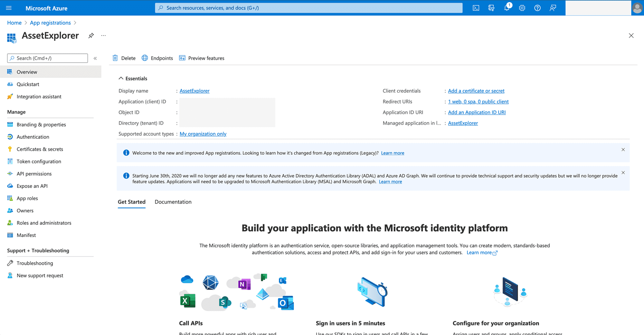Open Certificates & secrets in sidebar
Screen dimensions: 644x335
(40, 149)
